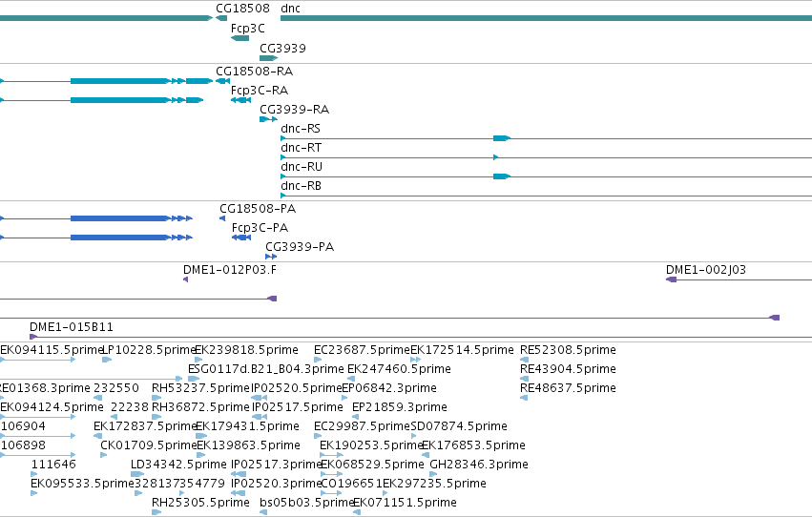Open the dnc-RU transcript label

[302, 167]
